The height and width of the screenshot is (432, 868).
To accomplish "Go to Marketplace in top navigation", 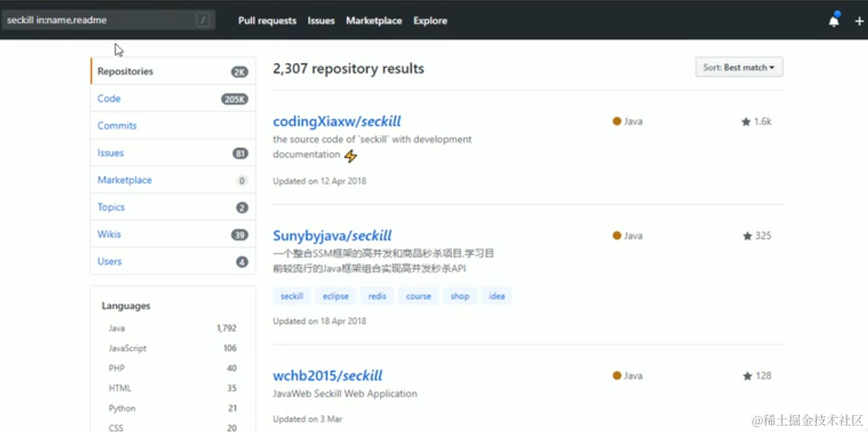I will (373, 21).
